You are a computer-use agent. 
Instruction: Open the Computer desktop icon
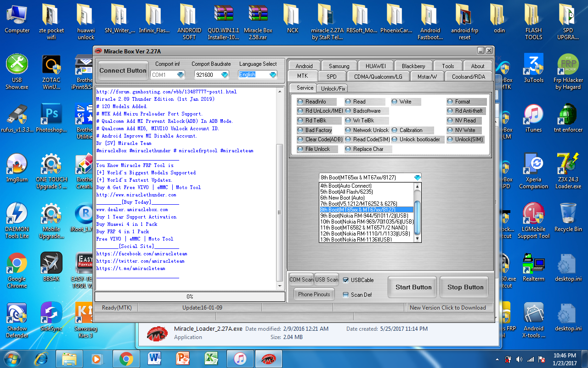pos(17,19)
